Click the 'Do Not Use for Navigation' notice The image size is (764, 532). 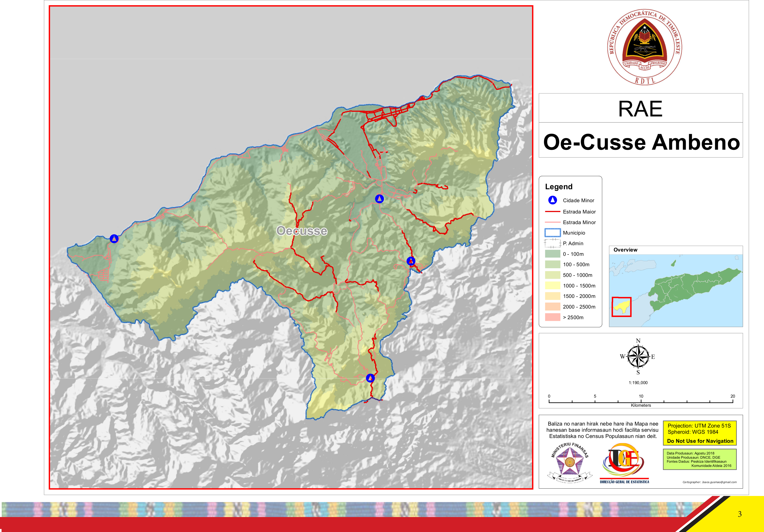pyautogui.click(x=700, y=441)
